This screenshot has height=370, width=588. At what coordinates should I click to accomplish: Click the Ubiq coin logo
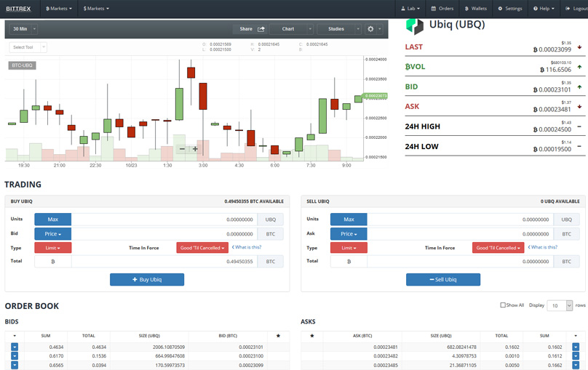pos(415,26)
